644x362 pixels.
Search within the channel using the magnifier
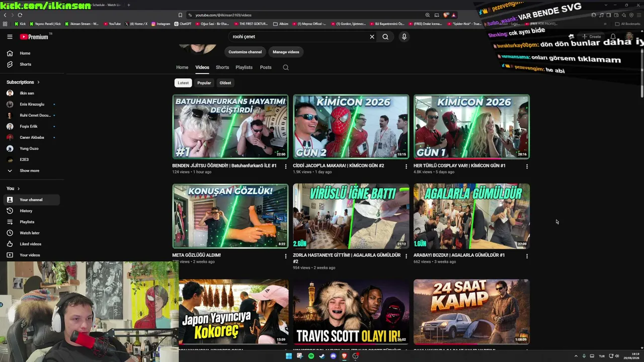[286, 67]
